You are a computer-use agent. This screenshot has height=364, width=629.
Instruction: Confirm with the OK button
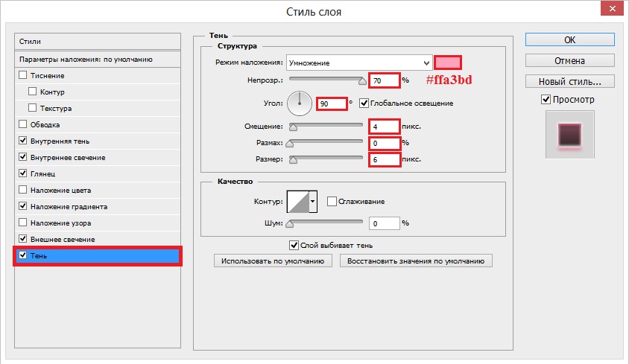pos(569,39)
